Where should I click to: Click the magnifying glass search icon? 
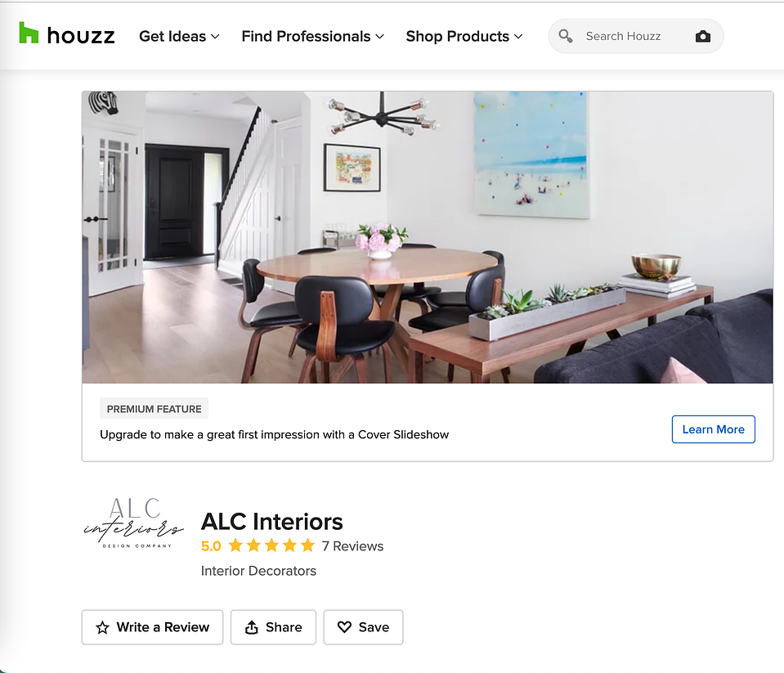566,36
